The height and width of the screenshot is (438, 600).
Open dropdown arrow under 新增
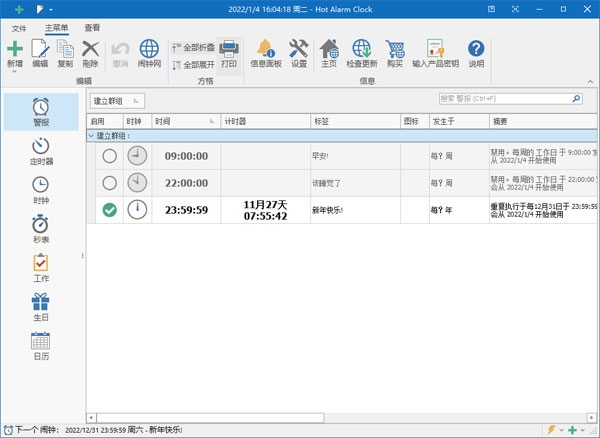pos(15,72)
